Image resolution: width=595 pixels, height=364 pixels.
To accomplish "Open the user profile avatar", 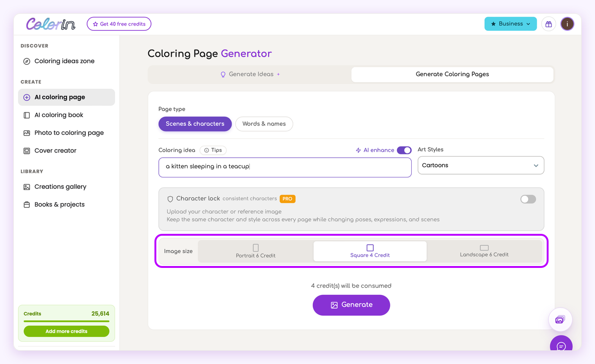I will 567,24.
